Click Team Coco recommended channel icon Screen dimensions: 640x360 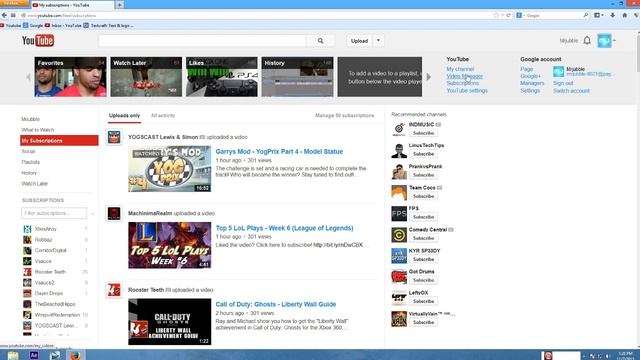click(399, 192)
